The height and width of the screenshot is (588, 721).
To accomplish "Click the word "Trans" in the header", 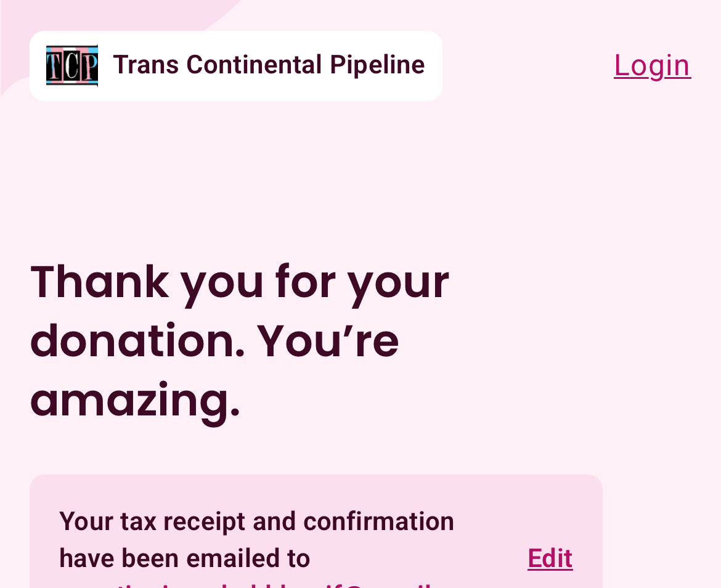I will (145, 65).
